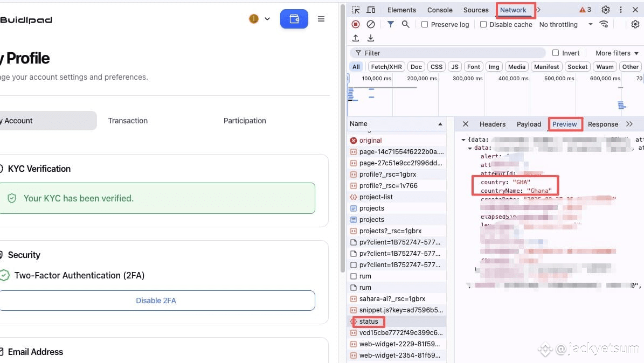
Task: Stop recording network log red button
Action: point(356,24)
